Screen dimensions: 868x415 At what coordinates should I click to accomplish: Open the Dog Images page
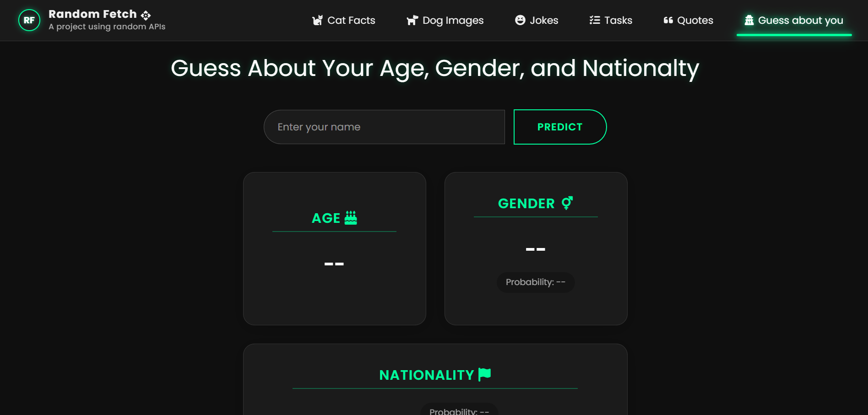pyautogui.click(x=445, y=21)
